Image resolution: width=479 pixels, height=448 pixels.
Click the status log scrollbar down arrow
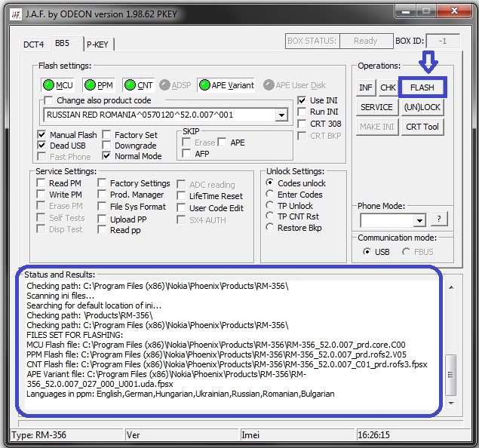pos(451,403)
